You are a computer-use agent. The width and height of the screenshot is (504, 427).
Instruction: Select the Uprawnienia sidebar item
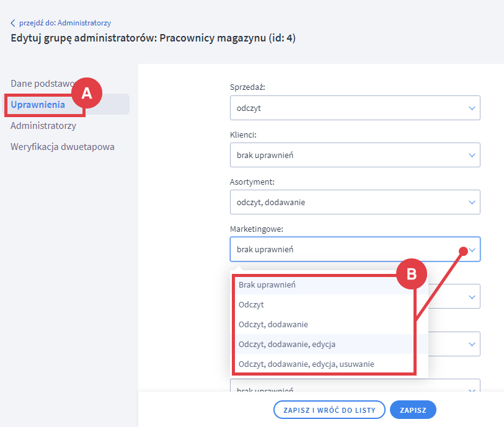pyautogui.click(x=38, y=105)
